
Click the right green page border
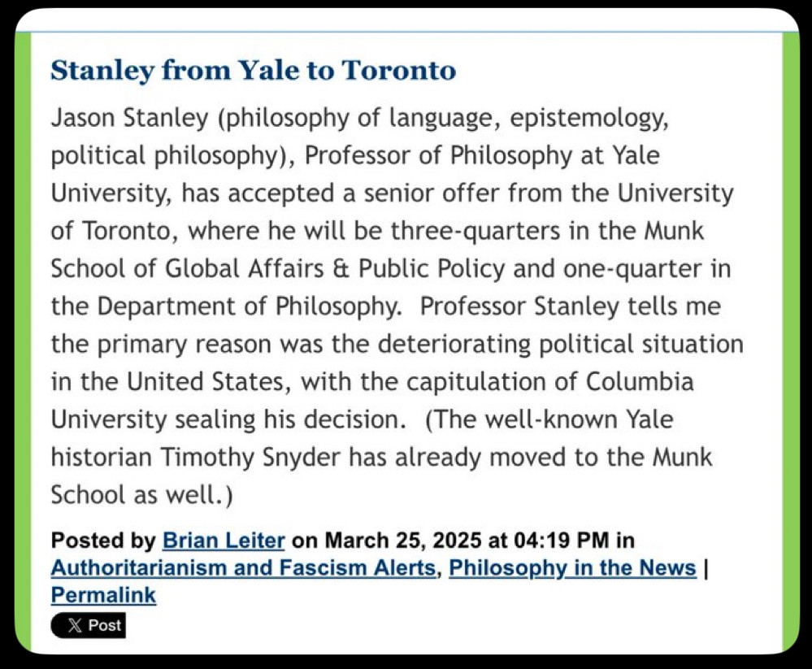[x=791, y=341]
